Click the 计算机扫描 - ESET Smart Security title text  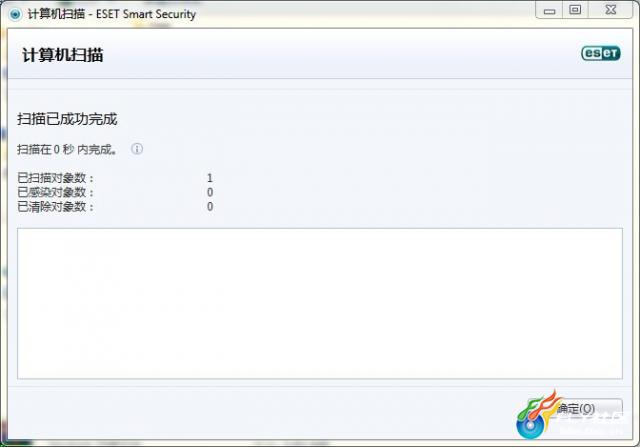tap(112, 14)
